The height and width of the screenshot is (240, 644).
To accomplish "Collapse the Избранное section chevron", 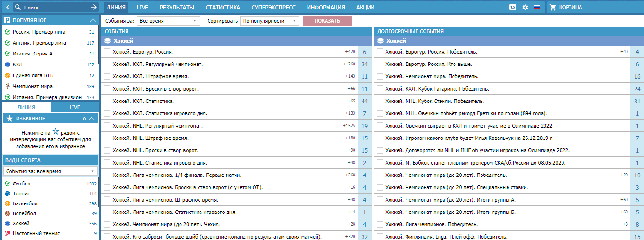I will (x=92, y=119).
